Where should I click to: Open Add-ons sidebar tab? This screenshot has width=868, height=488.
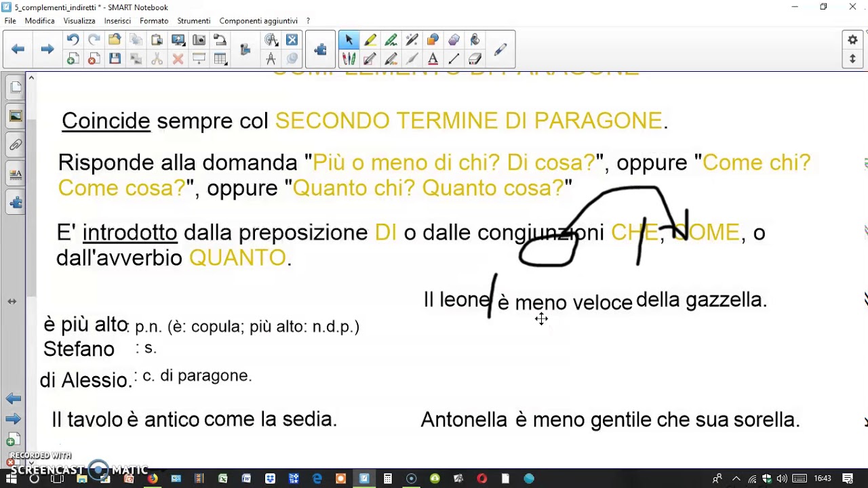16,203
